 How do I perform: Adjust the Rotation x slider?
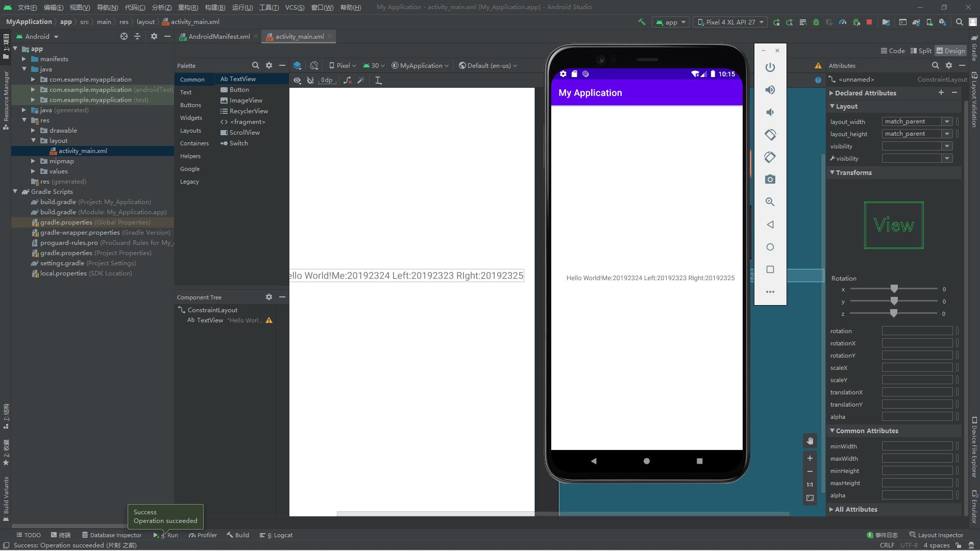click(x=894, y=289)
